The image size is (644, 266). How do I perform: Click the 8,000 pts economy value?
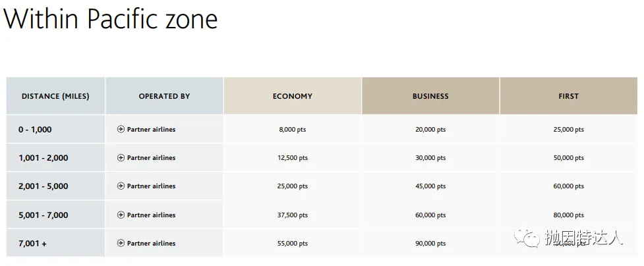coord(293,130)
